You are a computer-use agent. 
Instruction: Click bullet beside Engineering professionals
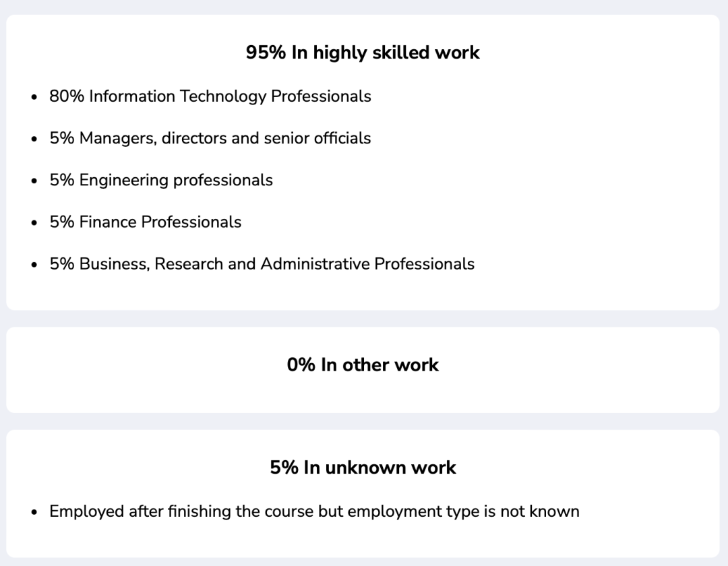34,181
